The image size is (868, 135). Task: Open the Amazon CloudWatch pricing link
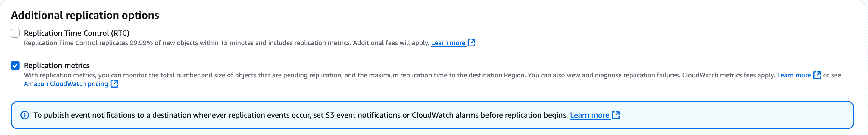pos(66,84)
